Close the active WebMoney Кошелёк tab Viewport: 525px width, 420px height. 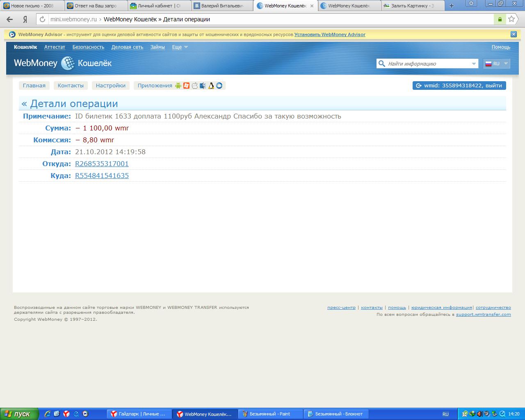pyautogui.click(x=312, y=6)
